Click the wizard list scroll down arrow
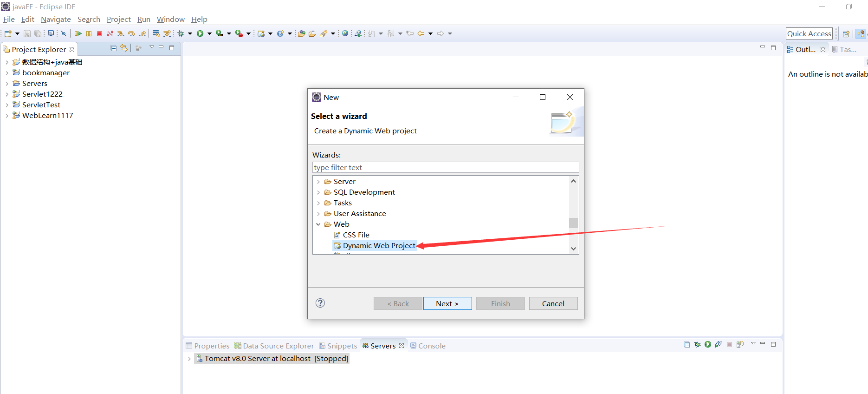The image size is (868, 394). [574, 249]
